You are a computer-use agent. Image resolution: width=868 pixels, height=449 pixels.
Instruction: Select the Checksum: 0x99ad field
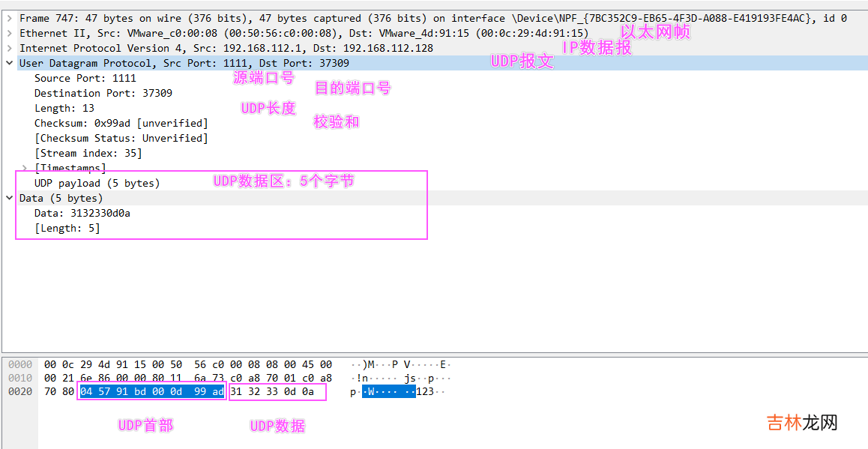point(121,123)
